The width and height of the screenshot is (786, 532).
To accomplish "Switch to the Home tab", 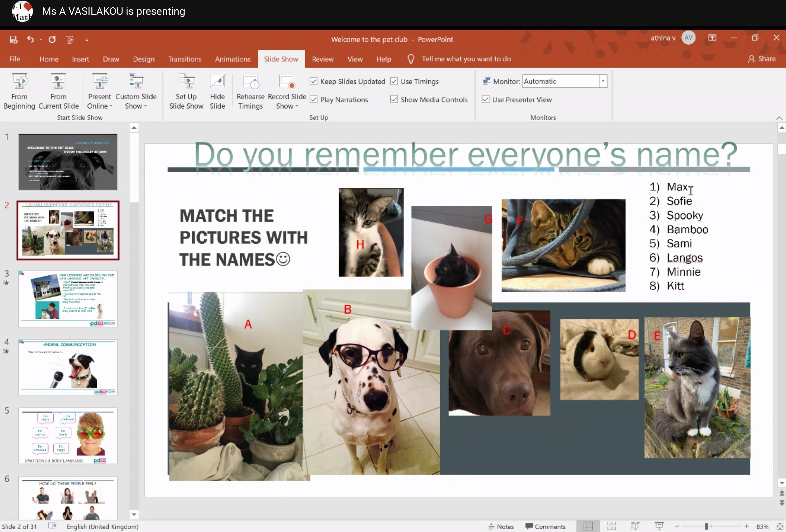I will (x=49, y=59).
